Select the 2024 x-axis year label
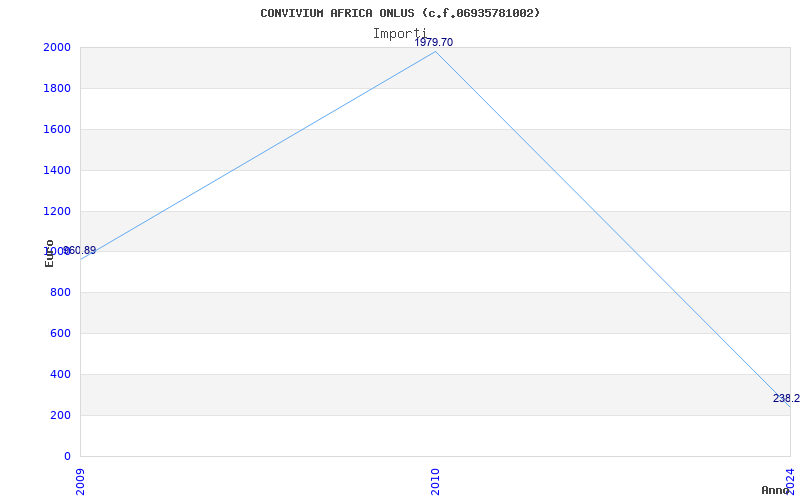 click(x=790, y=481)
